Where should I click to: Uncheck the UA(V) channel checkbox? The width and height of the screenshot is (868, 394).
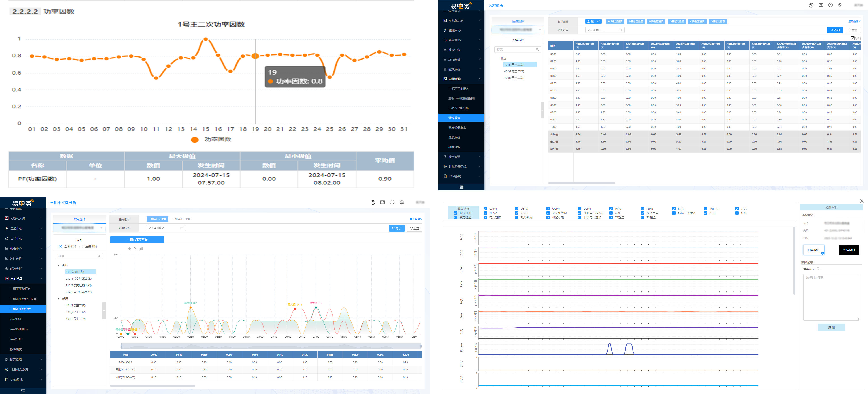(x=485, y=209)
